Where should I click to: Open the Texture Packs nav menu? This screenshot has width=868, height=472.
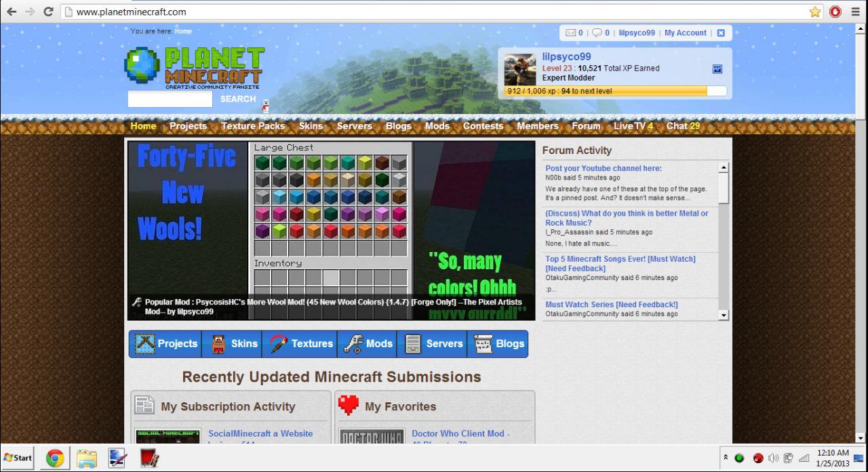[x=253, y=126]
